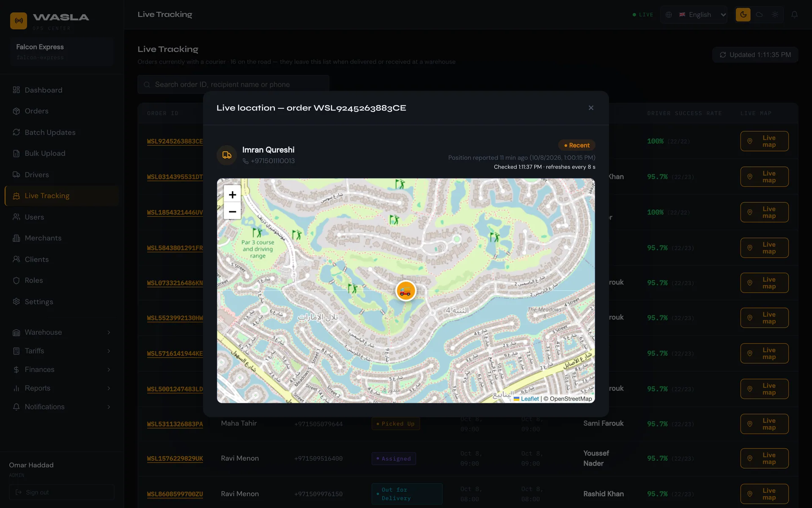Go to Batch Updates page
The image size is (812, 508).
62,133
